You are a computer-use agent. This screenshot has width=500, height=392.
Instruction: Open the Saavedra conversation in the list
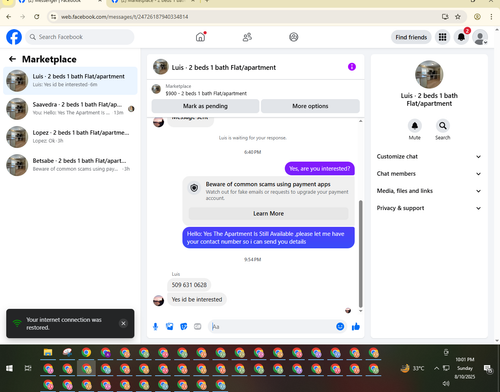(70, 109)
